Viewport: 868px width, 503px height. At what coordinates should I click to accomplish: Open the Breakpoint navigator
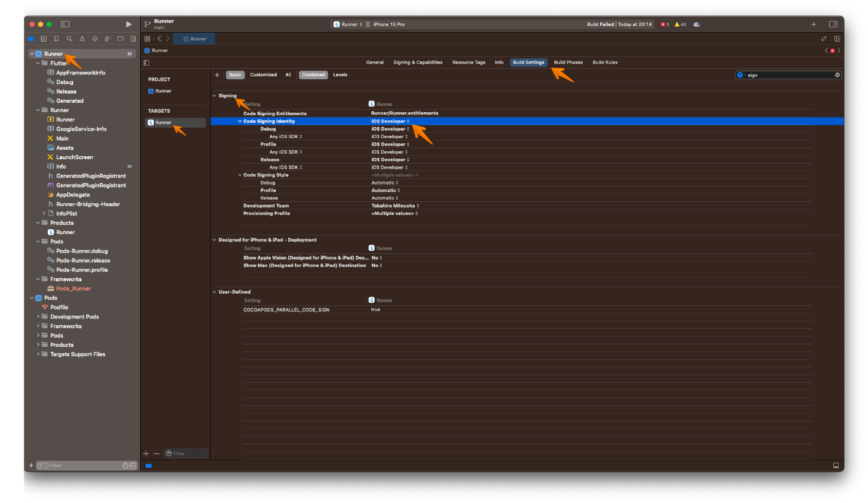(x=120, y=38)
